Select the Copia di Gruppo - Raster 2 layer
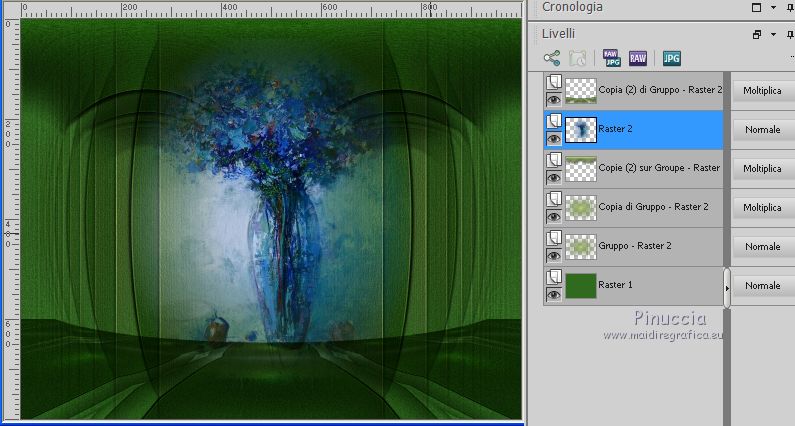This screenshot has width=795, height=426. (653, 207)
